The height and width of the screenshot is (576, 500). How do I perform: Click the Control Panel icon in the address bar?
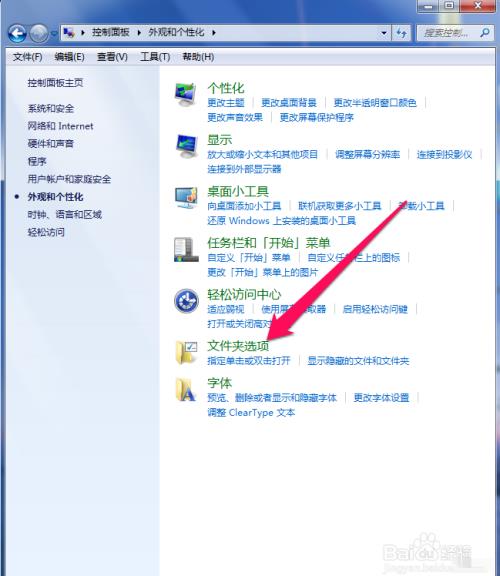click(x=69, y=33)
